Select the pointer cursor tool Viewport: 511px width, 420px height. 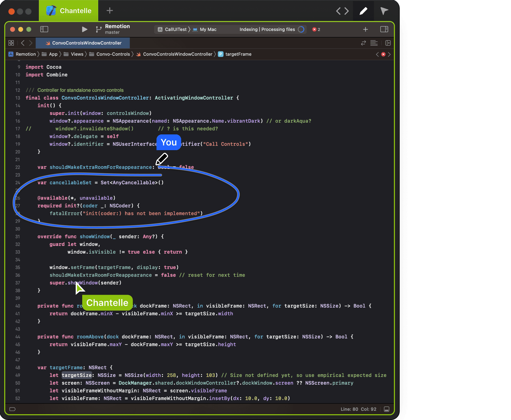coord(384,11)
